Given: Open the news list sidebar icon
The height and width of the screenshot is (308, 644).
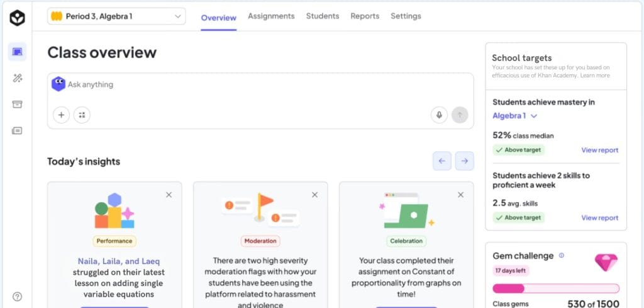Looking at the screenshot, I should click(17, 131).
